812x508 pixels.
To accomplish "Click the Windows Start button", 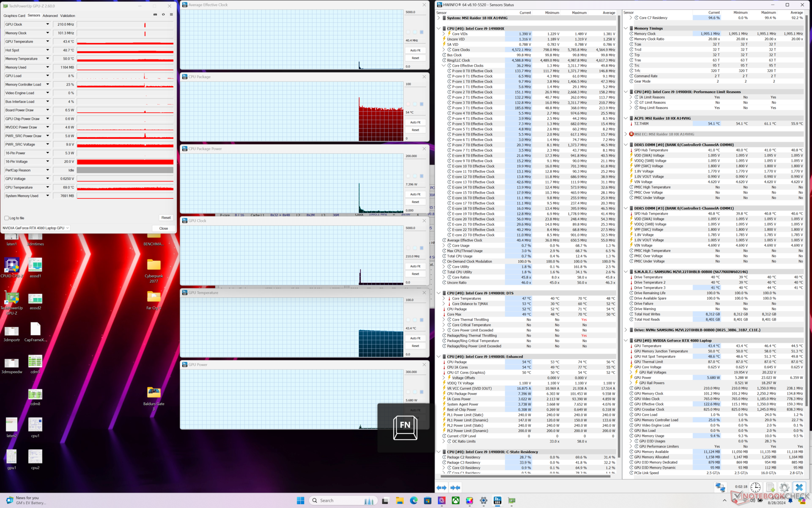I will pyautogui.click(x=301, y=500).
